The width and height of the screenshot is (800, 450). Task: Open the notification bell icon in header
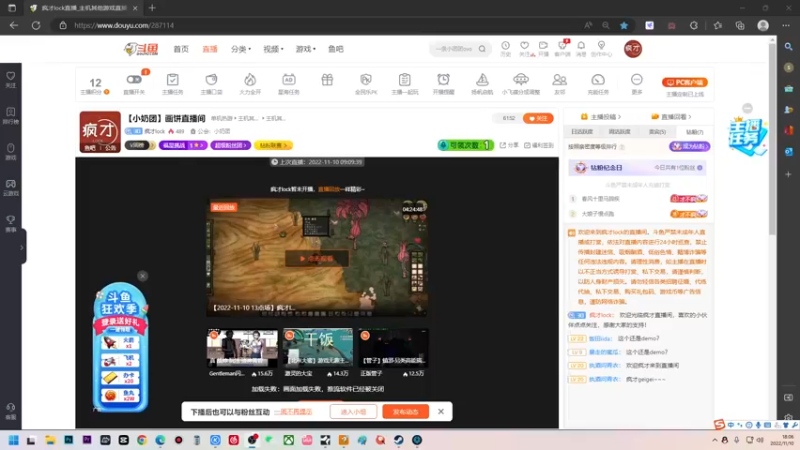click(x=581, y=45)
